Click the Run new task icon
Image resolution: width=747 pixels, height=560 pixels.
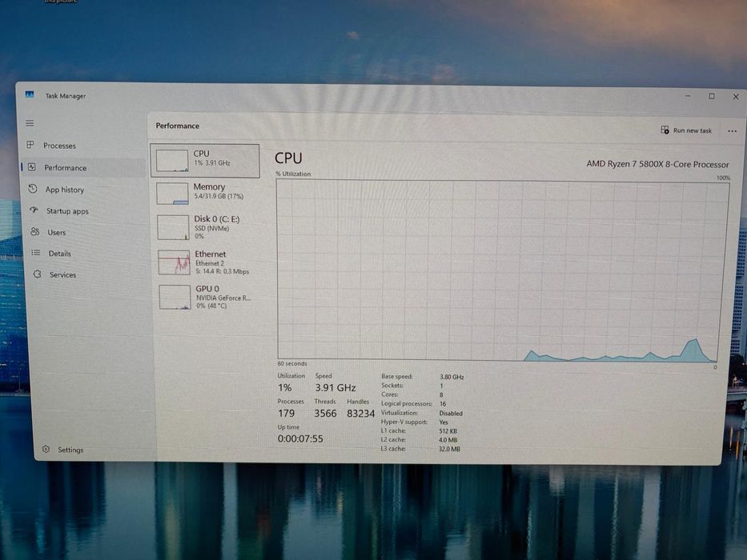click(665, 130)
